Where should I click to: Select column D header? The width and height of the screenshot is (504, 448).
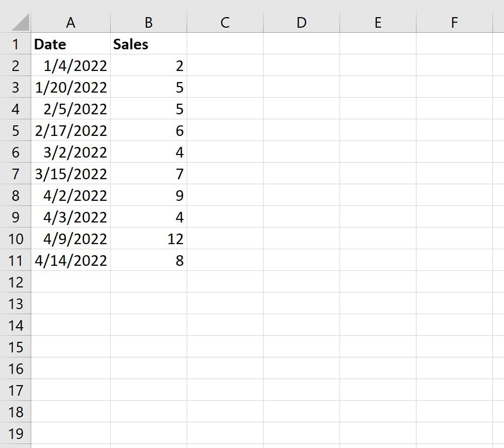(301, 23)
